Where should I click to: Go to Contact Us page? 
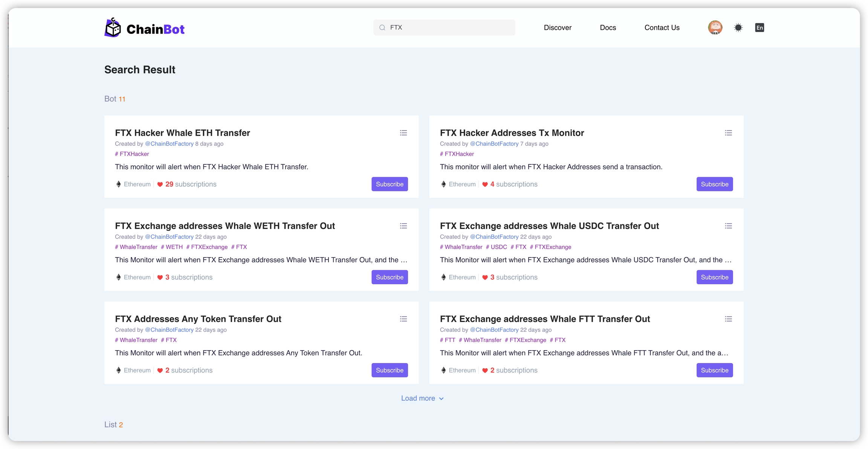662,28
